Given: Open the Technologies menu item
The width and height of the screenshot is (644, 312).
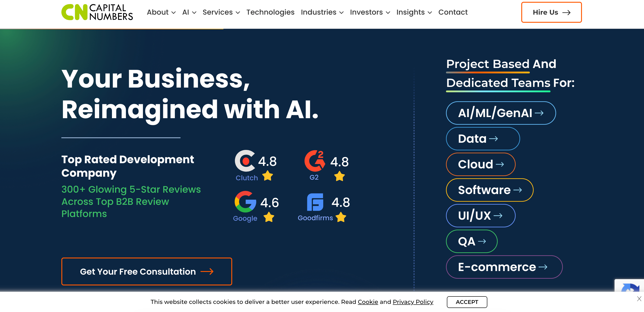Looking at the screenshot, I should (270, 12).
